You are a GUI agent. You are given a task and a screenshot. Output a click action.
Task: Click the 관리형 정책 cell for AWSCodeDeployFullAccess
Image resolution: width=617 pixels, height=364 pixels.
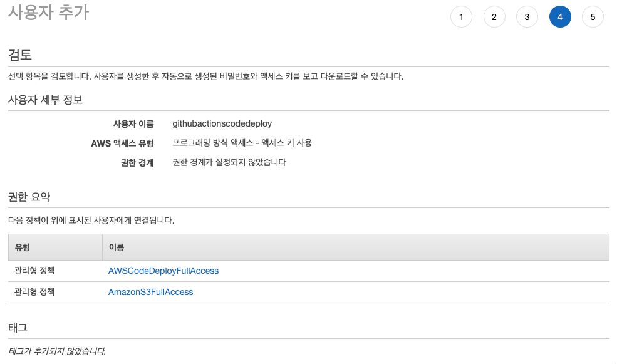click(34, 271)
